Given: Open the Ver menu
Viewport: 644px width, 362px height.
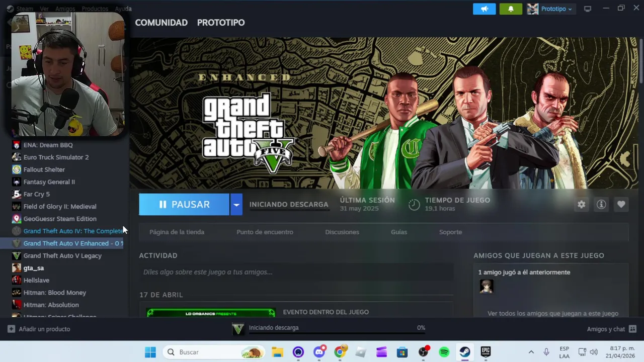Looking at the screenshot, I should pyautogui.click(x=44, y=9).
